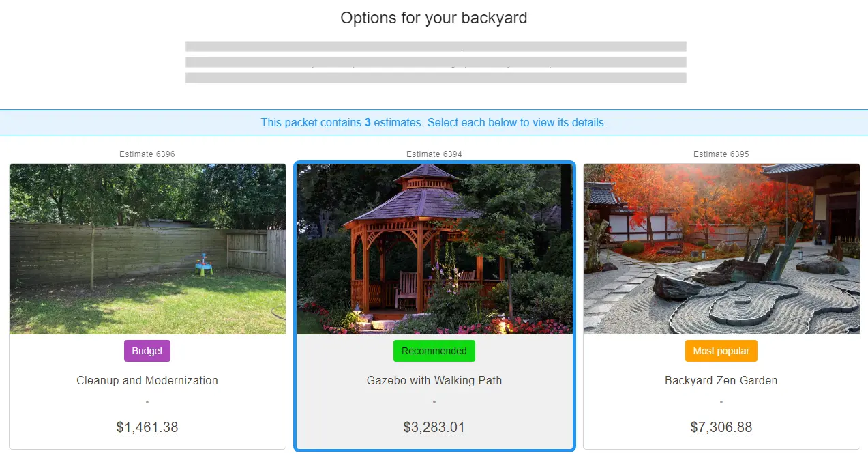Click the dot under Backyard Zen Garden
The width and height of the screenshot is (868, 460).
[x=721, y=402]
